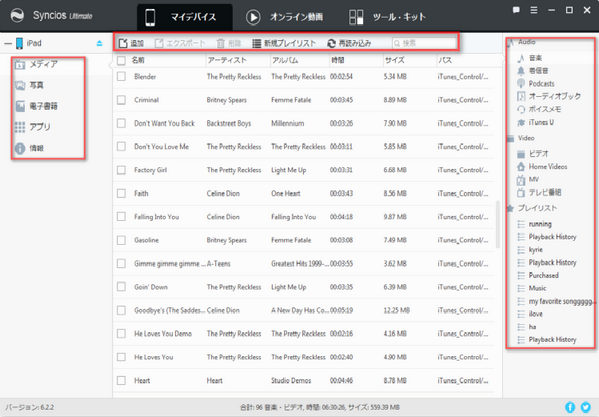The height and width of the screenshot is (417, 599).
Task: Focus the 検索 search field
Action: [424, 43]
